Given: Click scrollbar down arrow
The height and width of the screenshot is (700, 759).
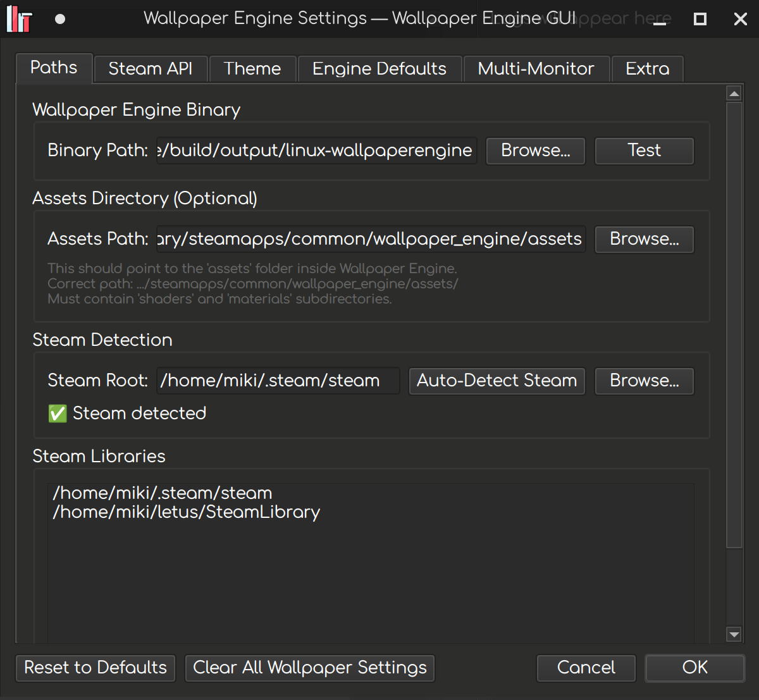Looking at the screenshot, I should [734, 634].
